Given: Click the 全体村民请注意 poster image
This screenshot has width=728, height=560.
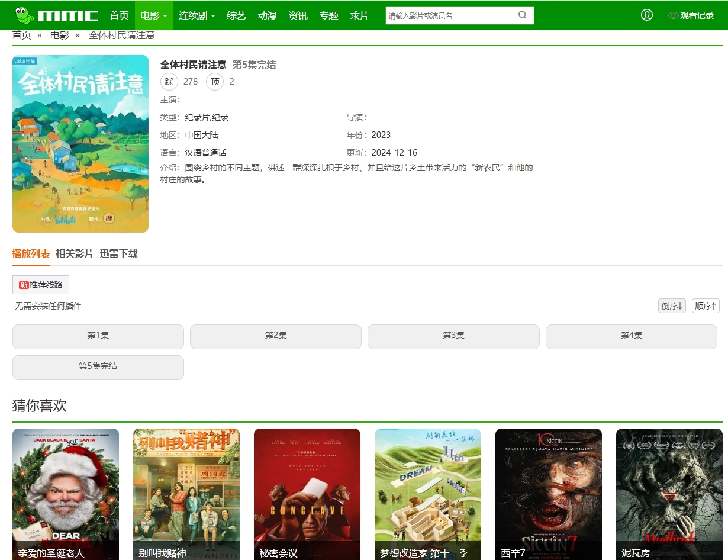Looking at the screenshot, I should (80, 144).
